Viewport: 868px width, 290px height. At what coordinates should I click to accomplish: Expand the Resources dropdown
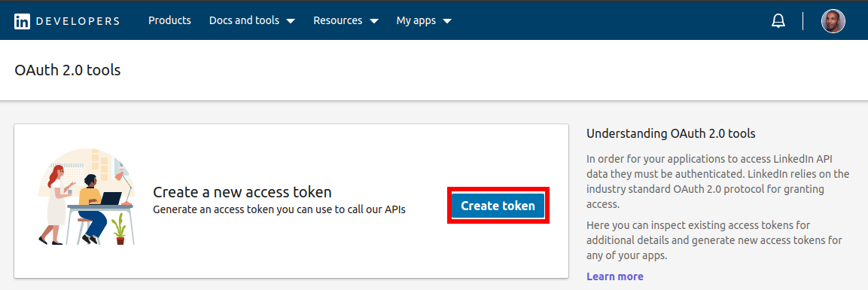click(x=346, y=20)
